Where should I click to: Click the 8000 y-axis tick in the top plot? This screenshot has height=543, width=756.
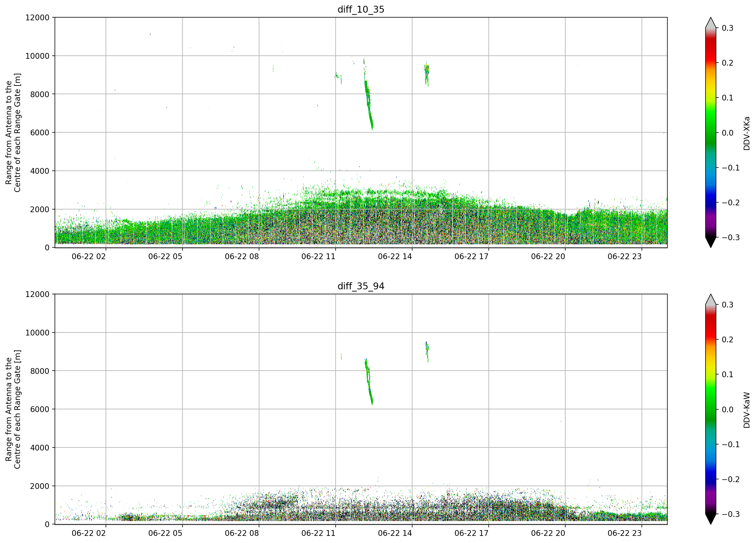(x=40, y=94)
